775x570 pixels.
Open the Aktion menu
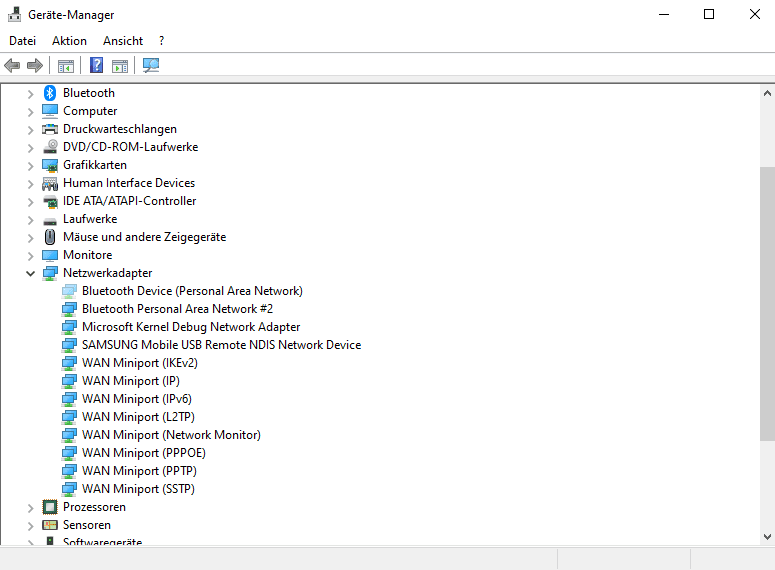(69, 41)
